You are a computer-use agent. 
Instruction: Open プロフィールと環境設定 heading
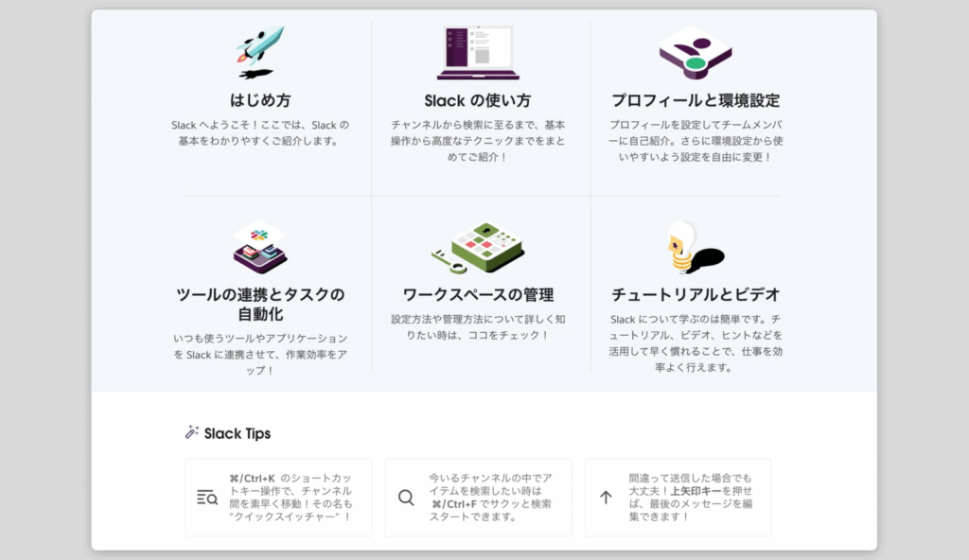click(x=695, y=100)
